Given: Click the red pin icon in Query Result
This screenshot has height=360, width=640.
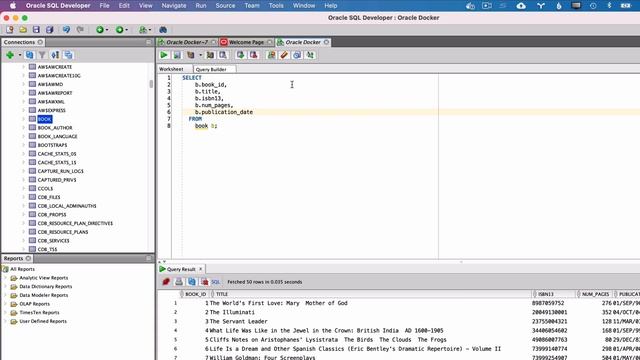Looking at the screenshot, I should coord(166,282).
